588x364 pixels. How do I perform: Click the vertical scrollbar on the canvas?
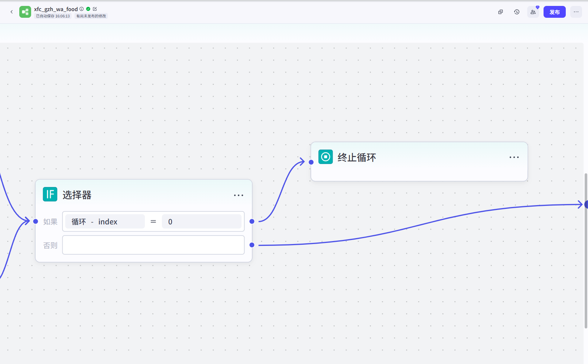(x=586, y=251)
